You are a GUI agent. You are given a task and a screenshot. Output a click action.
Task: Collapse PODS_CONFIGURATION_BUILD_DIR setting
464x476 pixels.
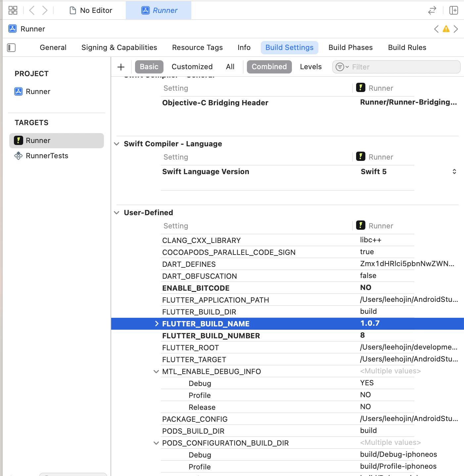click(156, 443)
